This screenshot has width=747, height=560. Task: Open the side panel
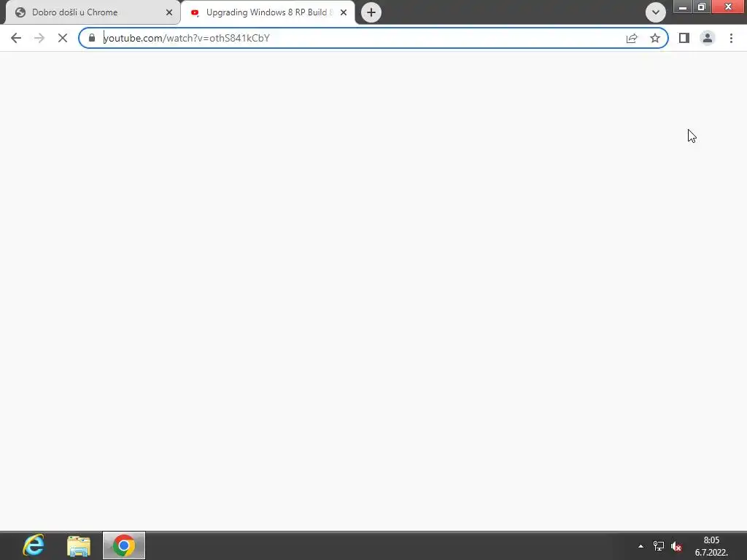(x=684, y=38)
